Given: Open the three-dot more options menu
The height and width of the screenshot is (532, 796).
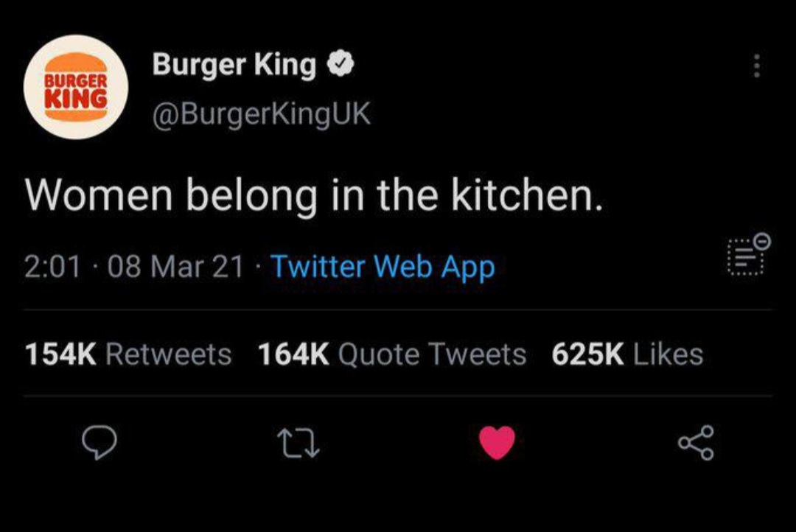Looking at the screenshot, I should tap(755, 65).
